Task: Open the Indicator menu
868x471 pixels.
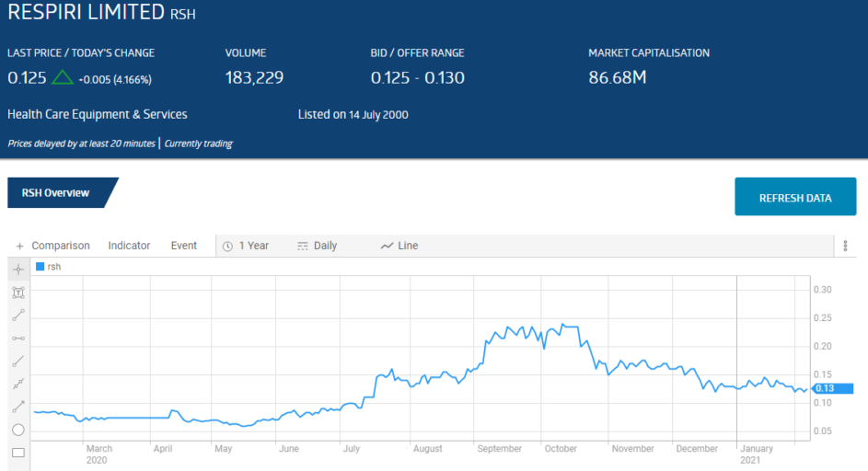Action: [x=129, y=246]
